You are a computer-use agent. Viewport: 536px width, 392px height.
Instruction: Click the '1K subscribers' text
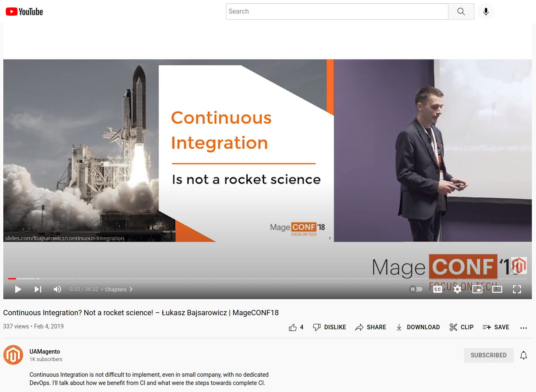coord(46,359)
